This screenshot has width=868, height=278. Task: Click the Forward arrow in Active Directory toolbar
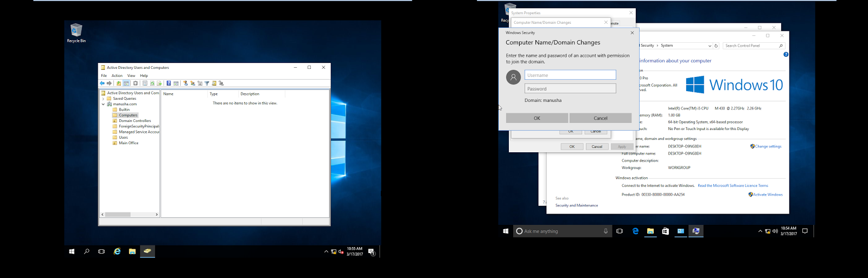point(109,83)
